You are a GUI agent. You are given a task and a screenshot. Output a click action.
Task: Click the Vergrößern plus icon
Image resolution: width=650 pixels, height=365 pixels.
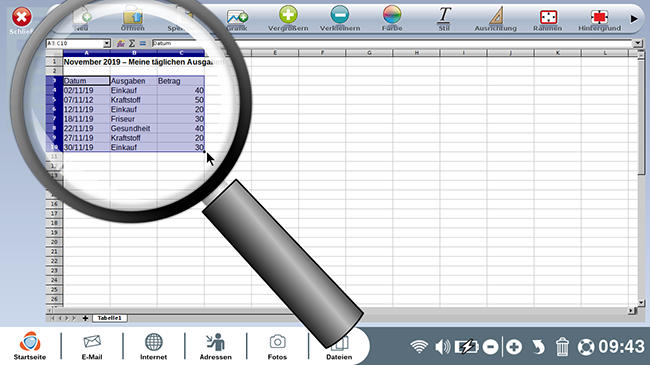pyautogui.click(x=288, y=15)
